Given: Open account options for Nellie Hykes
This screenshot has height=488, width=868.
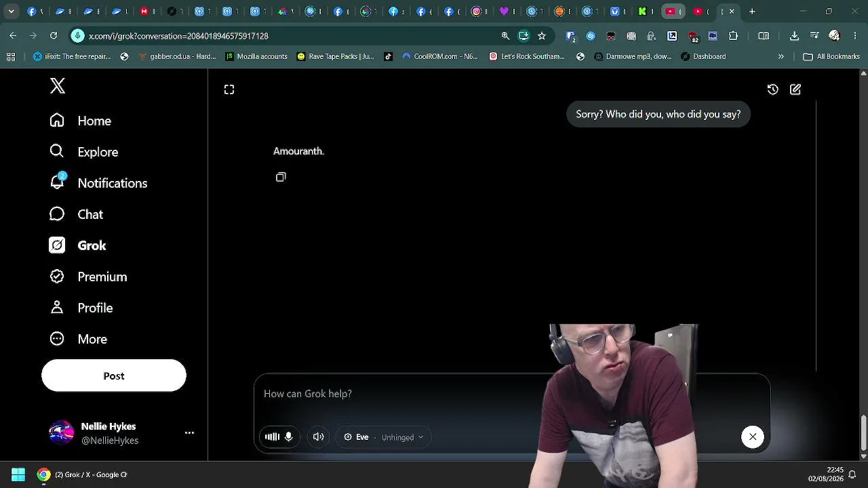Looking at the screenshot, I should (190, 433).
